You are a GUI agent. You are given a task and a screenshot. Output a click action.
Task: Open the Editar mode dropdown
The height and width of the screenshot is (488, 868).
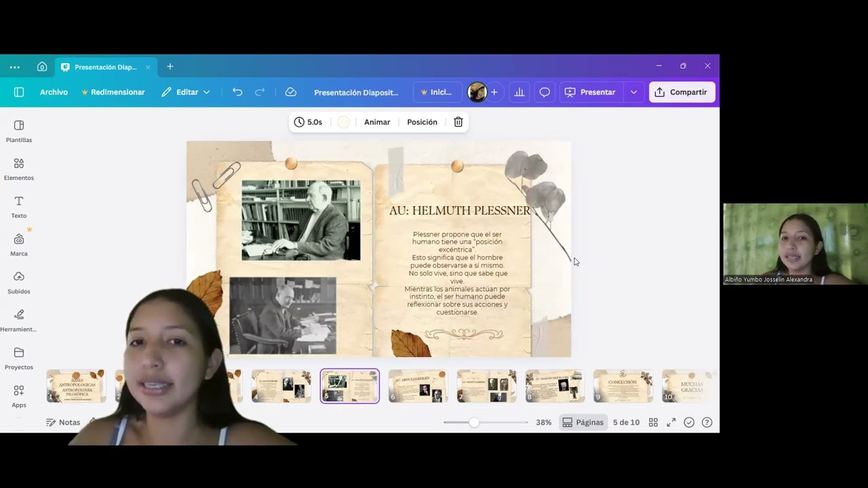click(186, 92)
